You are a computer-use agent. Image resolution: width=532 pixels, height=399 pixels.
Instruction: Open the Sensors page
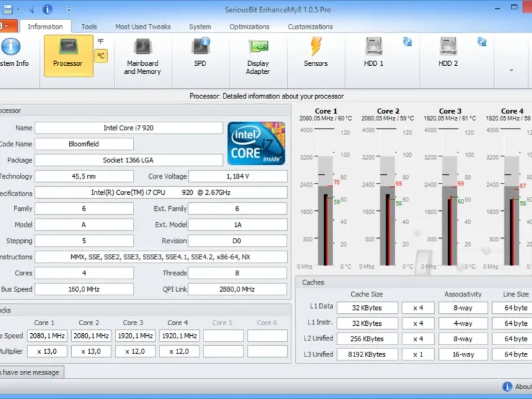point(315,53)
